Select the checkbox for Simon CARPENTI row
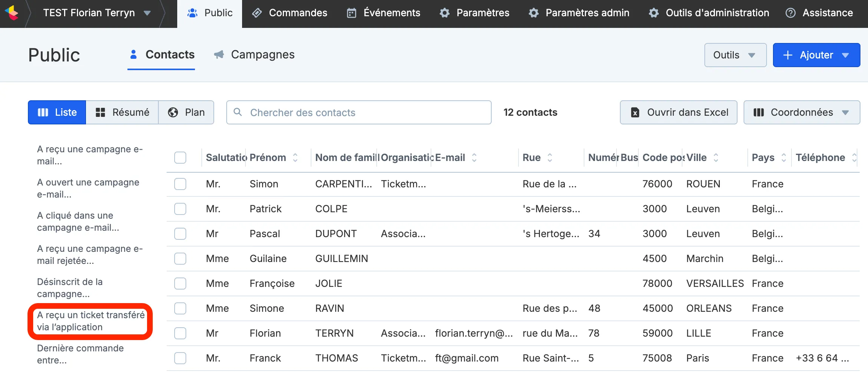Image resolution: width=868 pixels, height=377 pixels. coord(180,184)
